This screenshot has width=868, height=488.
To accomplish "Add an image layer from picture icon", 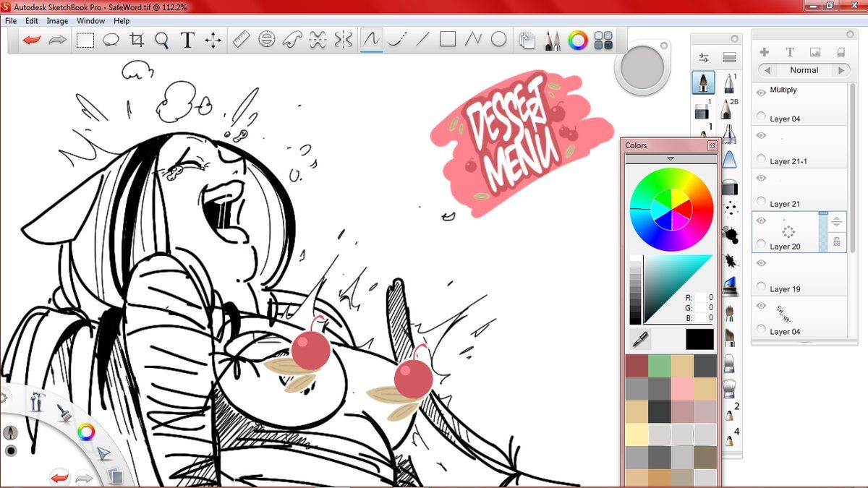I will point(815,52).
